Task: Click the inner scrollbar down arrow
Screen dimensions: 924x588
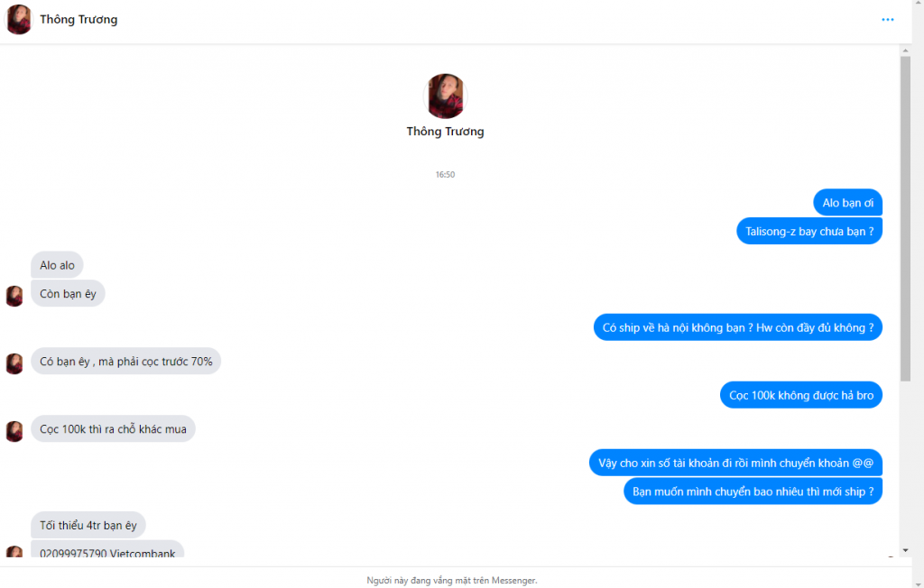Action: point(905,550)
